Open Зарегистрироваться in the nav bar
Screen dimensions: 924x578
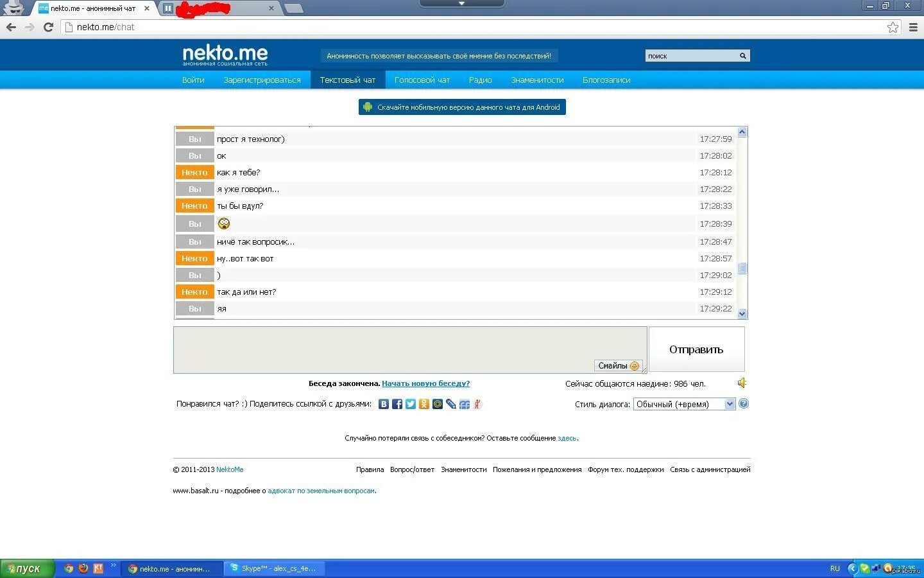pos(262,80)
